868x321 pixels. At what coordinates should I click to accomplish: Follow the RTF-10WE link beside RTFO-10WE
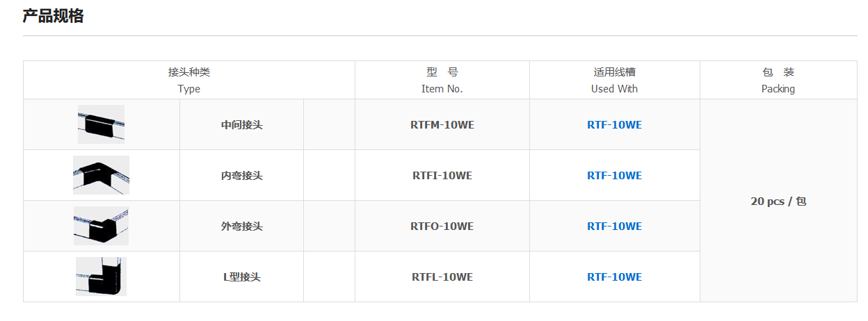(x=614, y=227)
